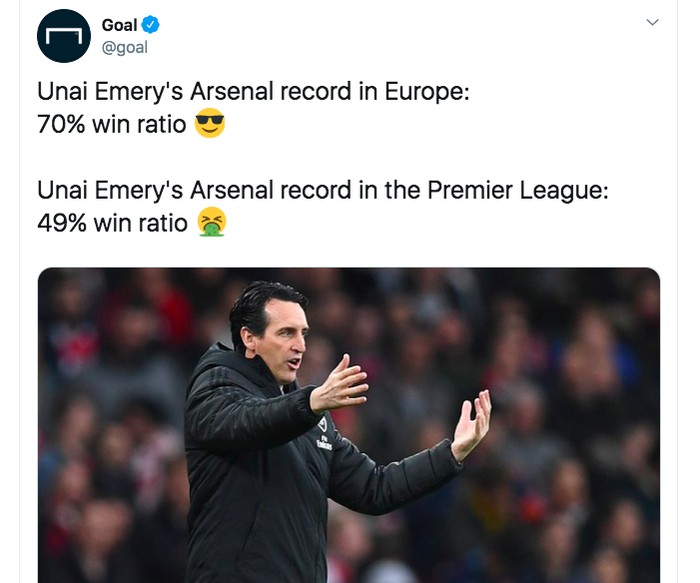The width and height of the screenshot is (700, 583).
Task: Click the "70% win ratio" text
Action: point(112,127)
